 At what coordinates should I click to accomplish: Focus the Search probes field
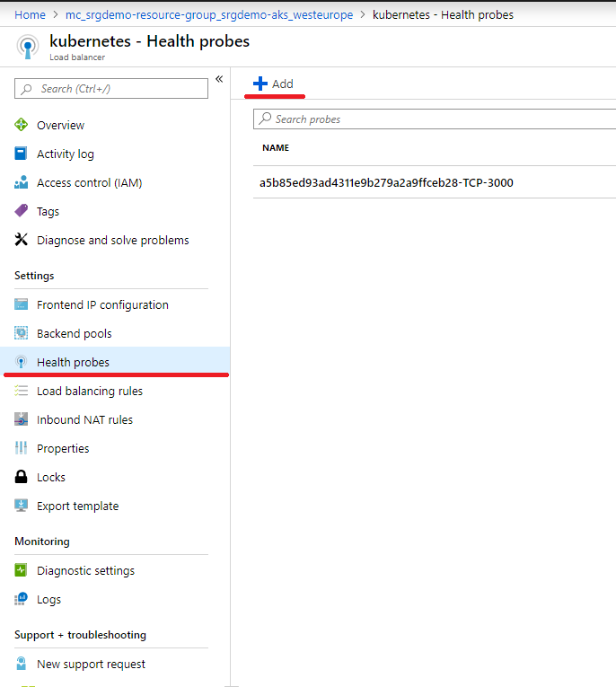tap(435, 119)
